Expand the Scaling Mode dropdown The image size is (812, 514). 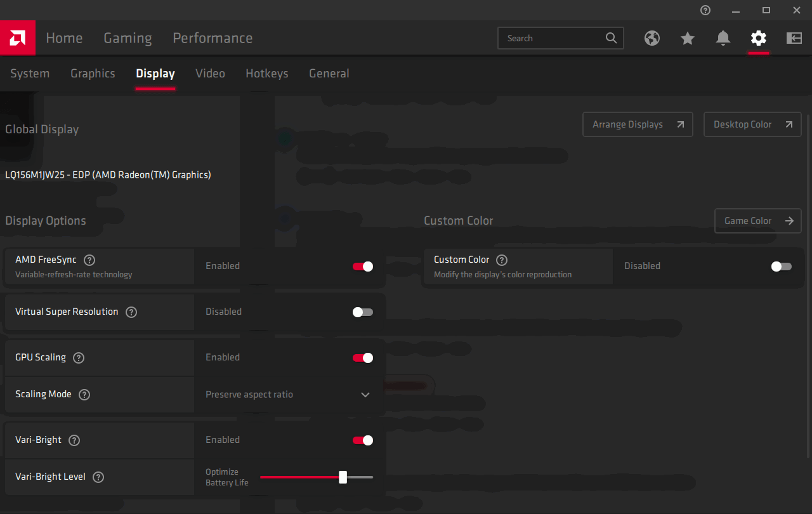click(x=365, y=395)
